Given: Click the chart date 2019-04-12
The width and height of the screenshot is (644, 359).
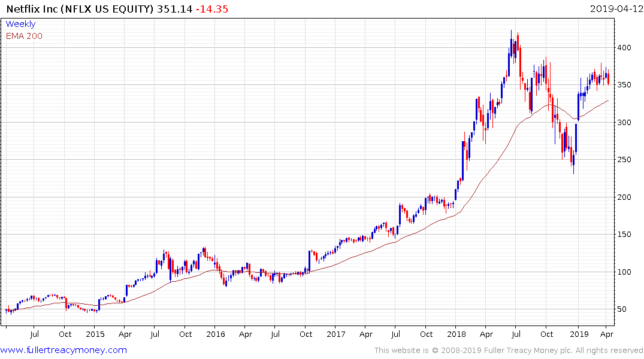Looking at the screenshot, I should click(x=616, y=9).
